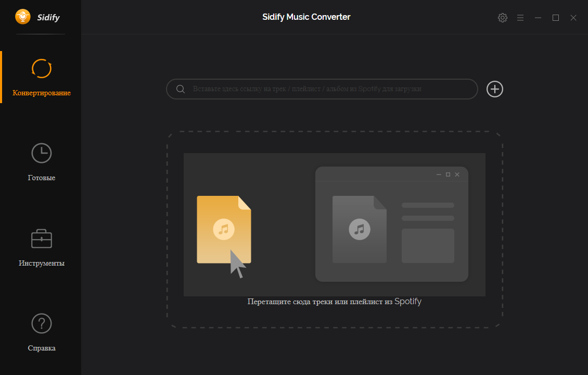Click the Sidify Music Converter title text
This screenshot has width=588, height=375.
(x=306, y=17)
